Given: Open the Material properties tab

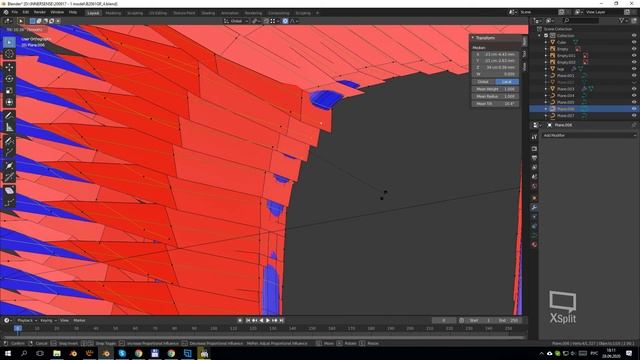Looking at the screenshot, I should point(534,244).
